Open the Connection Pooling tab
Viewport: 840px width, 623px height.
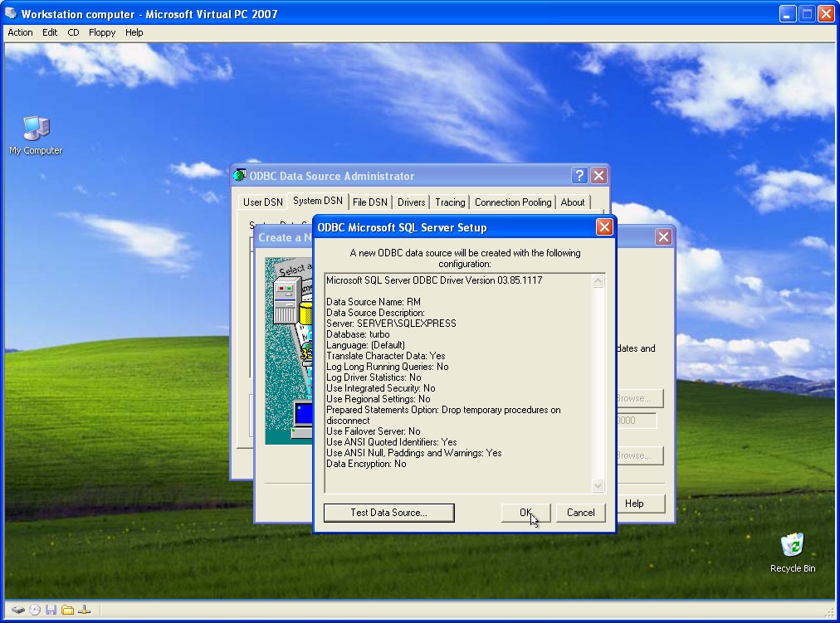[513, 202]
